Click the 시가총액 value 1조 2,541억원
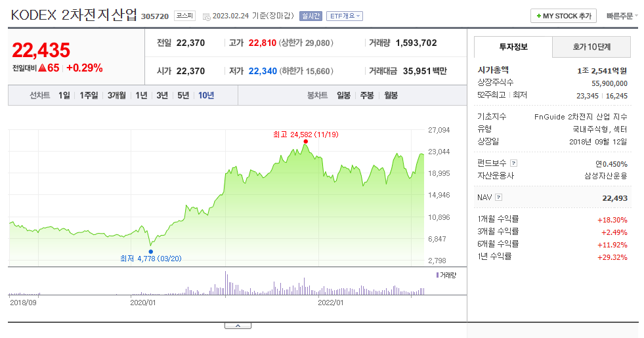The width and height of the screenshot is (644, 338). coord(602,71)
